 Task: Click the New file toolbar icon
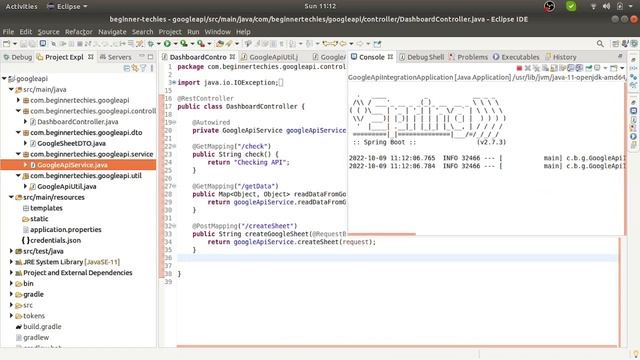[7, 44]
